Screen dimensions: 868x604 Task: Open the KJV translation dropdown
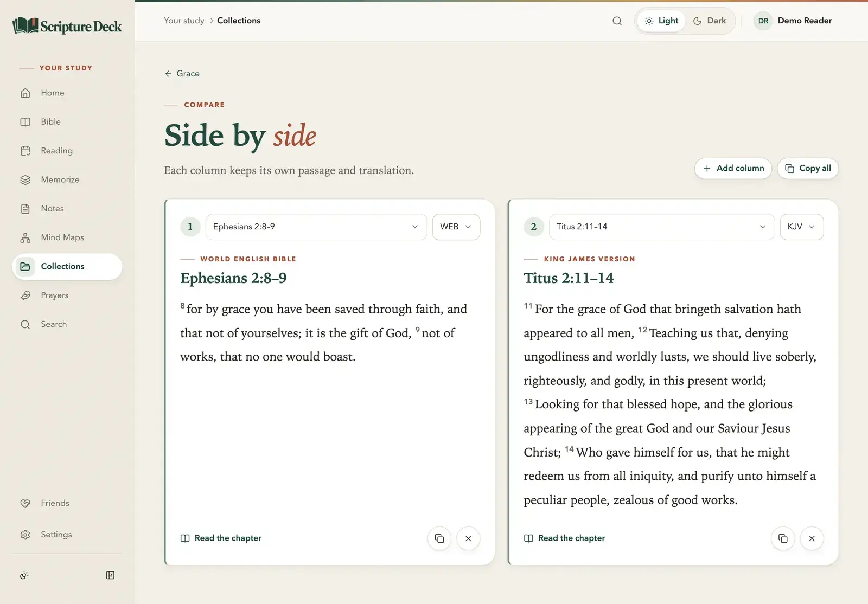point(802,227)
